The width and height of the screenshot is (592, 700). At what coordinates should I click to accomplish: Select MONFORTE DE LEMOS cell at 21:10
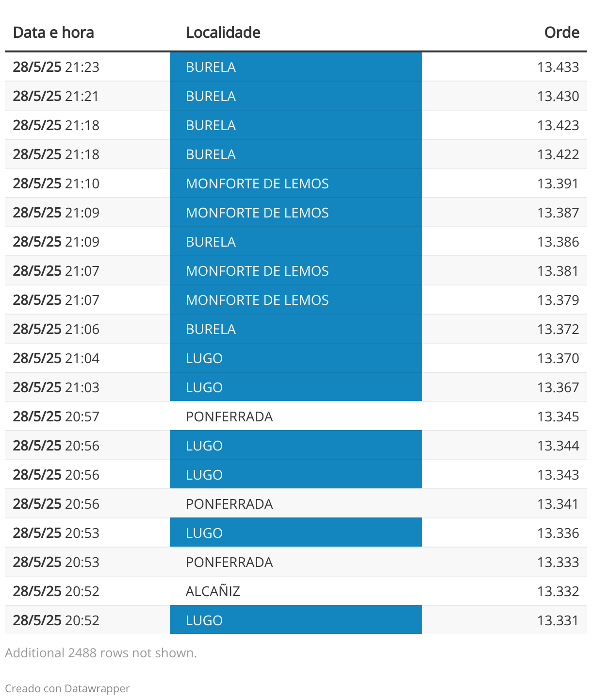(296, 183)
